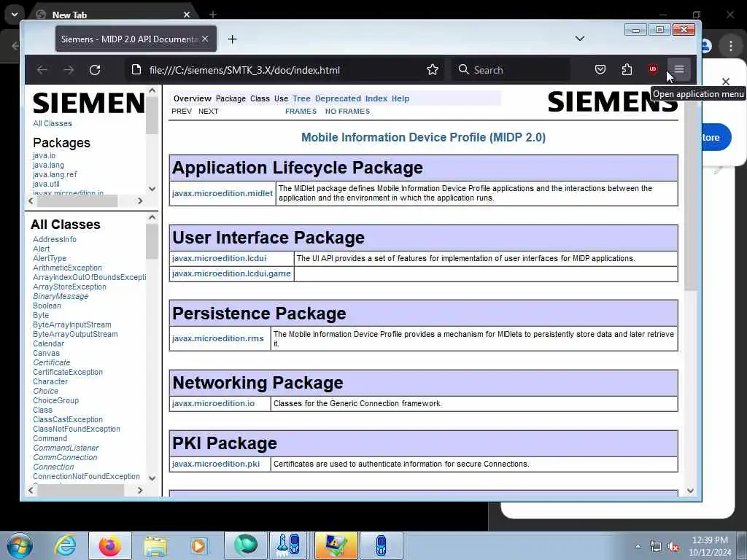Open the AddressInfo class
Viewport: 747px width, 560px height.
point(55,239)
